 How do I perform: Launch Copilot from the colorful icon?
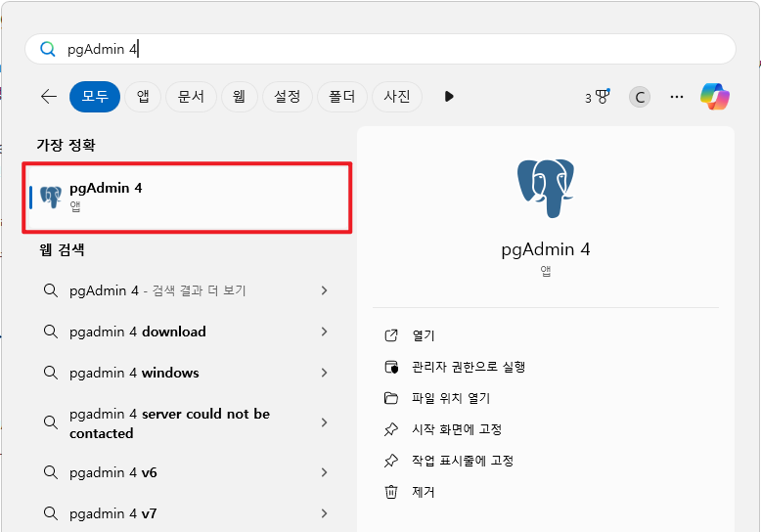715,97
